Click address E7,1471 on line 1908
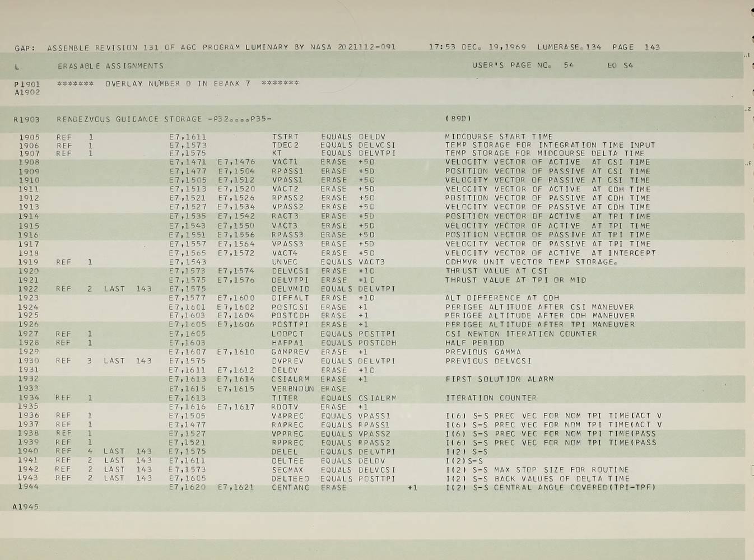The height and width of the screenshot is (560, 754). click(188, 162)
